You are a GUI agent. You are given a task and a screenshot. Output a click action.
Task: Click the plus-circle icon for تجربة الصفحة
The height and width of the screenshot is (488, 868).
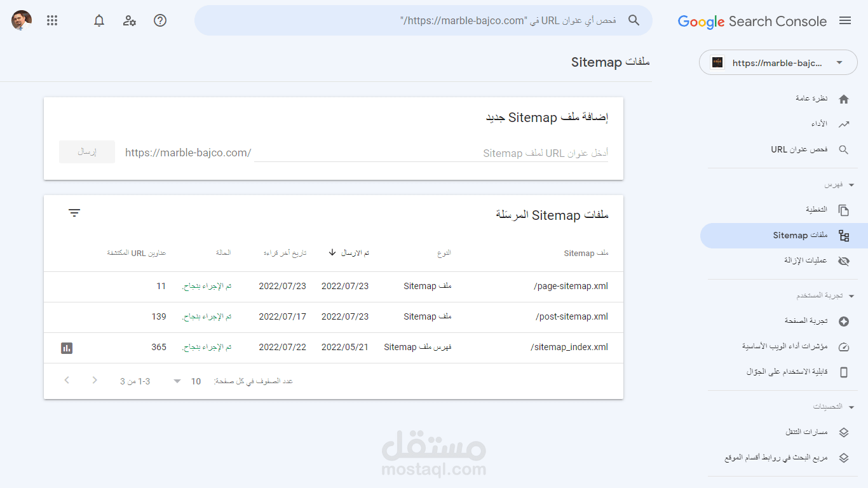pyautogui.click(x=844, y=322)
